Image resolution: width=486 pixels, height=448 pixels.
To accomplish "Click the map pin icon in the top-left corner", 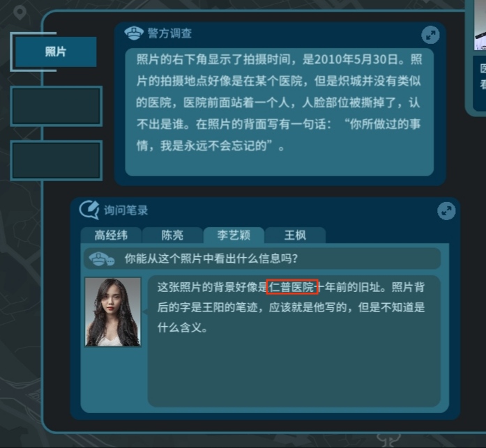I will pos(20,13).
